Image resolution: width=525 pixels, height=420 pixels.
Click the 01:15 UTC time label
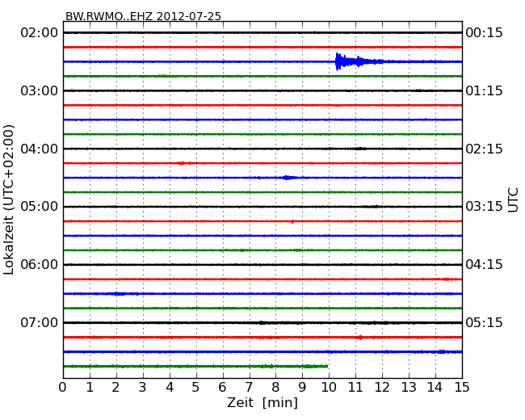pos(484,90)
